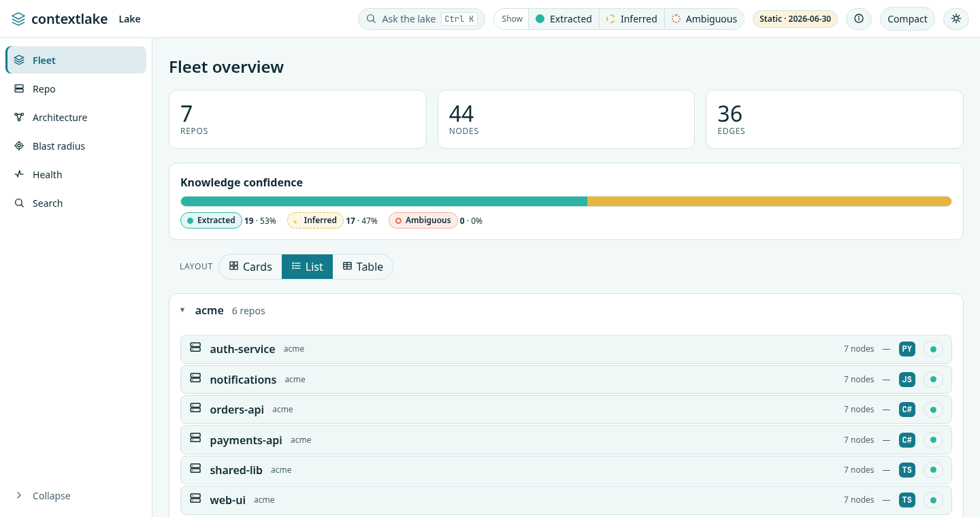The image size is (980, 517).
Task: Open the shared-lib repo name
Action: pyautogui.click(x=236, y=470)
